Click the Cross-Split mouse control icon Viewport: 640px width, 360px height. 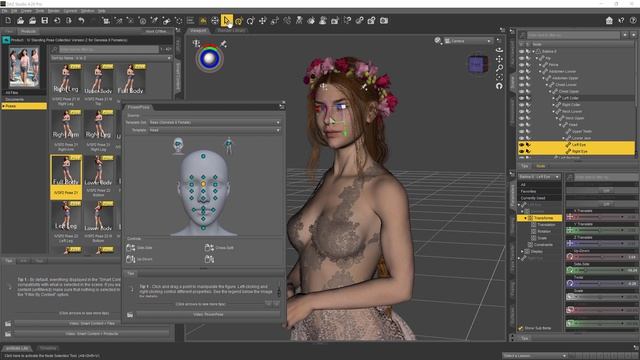point(209,247)
